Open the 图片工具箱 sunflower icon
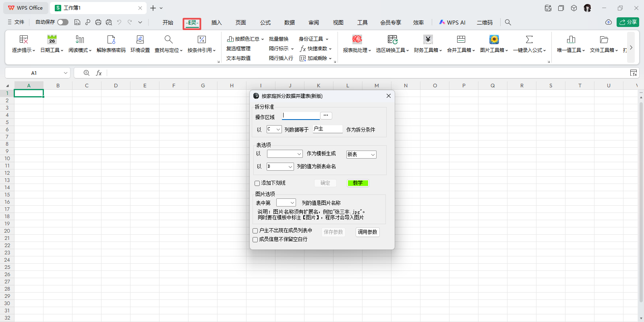The height and width of the screenshot is (322, 644). click(494, 39)
